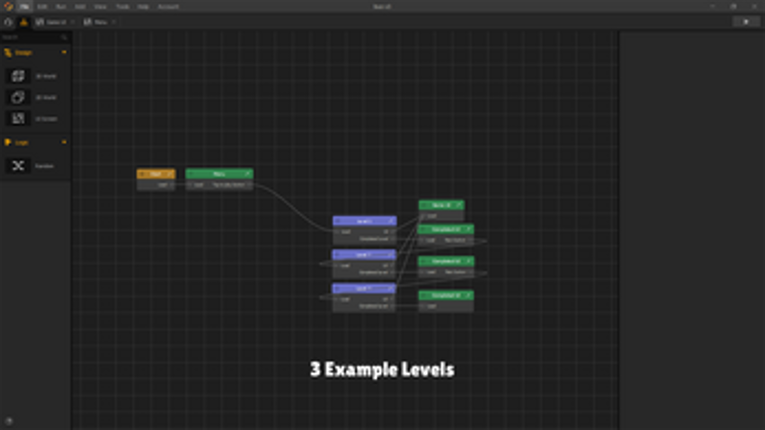
Task: Close the Game UI tab
Action: [x=74, y=22]
